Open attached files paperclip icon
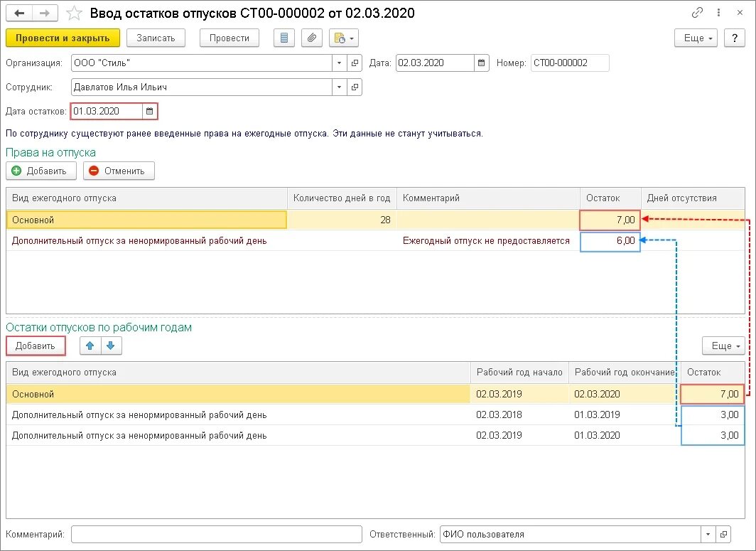This screenshot has height=551, width=756. click(312, 38)
